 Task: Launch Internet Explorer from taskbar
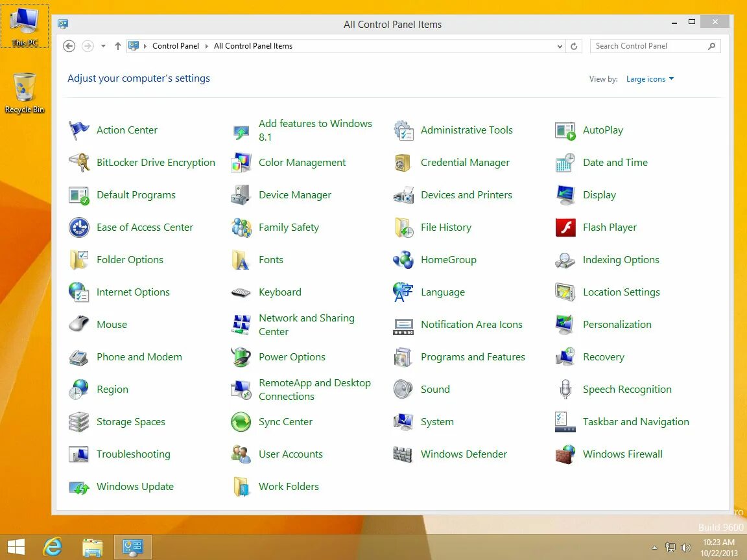(53, 547)
